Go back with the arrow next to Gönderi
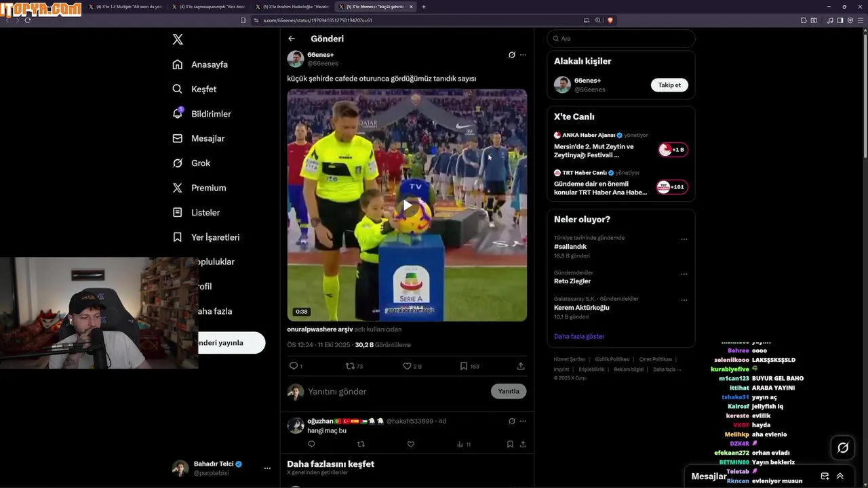The width and height of the screenshot is (868, 488). click(x=292, y=39)
